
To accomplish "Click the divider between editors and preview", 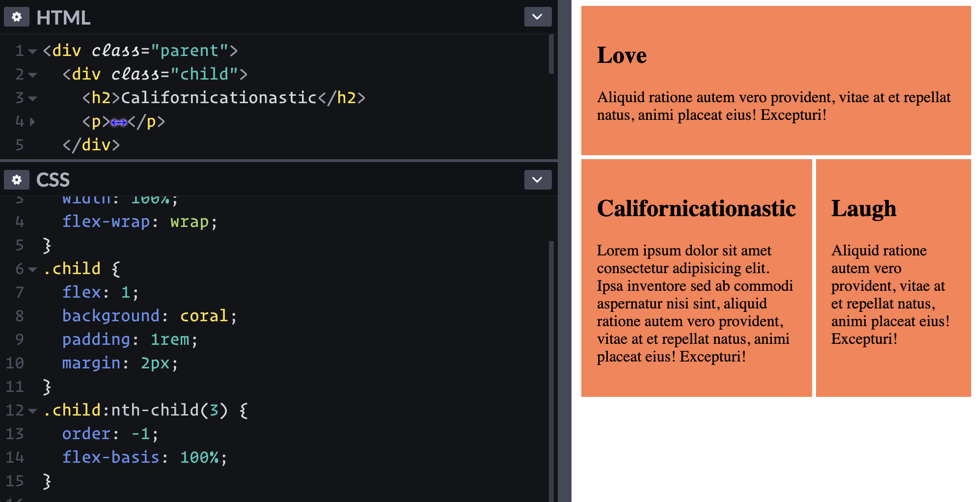I will 565,251.
